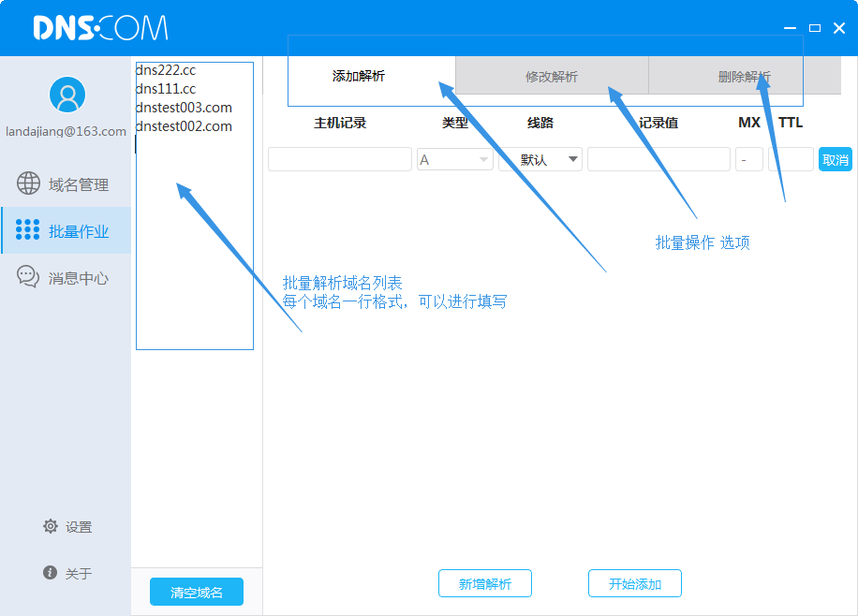This screenshot has width=858, height=616.
Task: Click the DNS.COM logo
Action: tap(100, 28)
